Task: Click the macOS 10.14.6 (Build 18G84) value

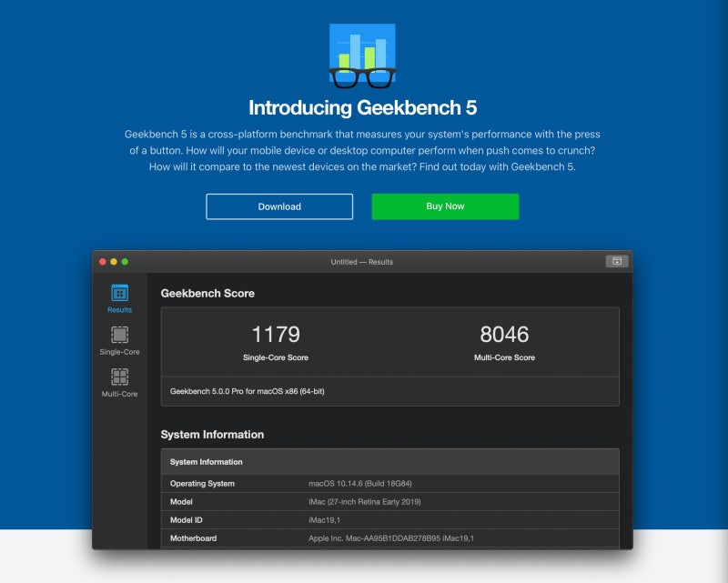Action: [360, 484]
